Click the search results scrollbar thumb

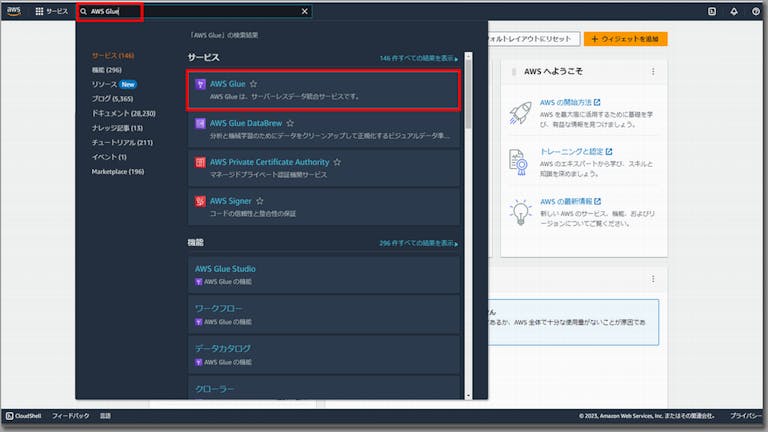468,94
